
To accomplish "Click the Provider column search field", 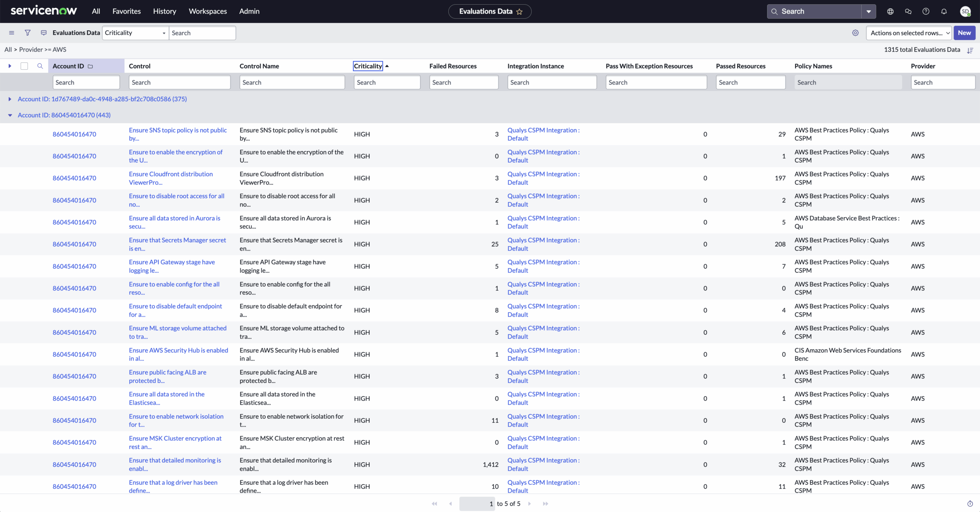I will tap(943, 82).
